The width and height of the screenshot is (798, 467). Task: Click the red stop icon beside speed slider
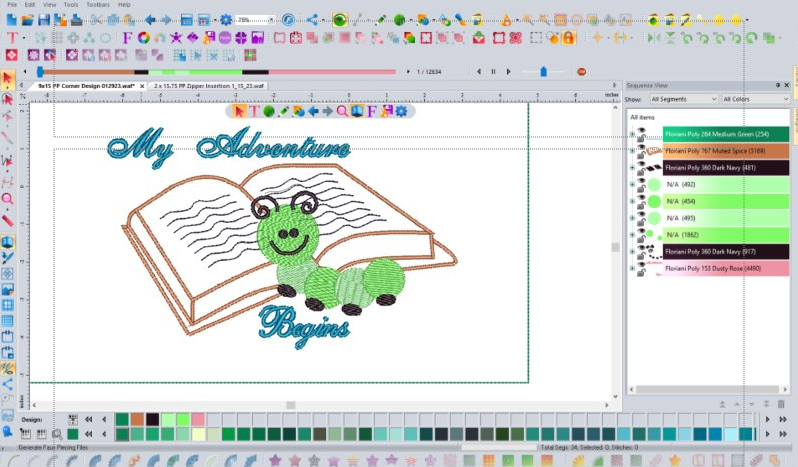[x=581, y=71]
